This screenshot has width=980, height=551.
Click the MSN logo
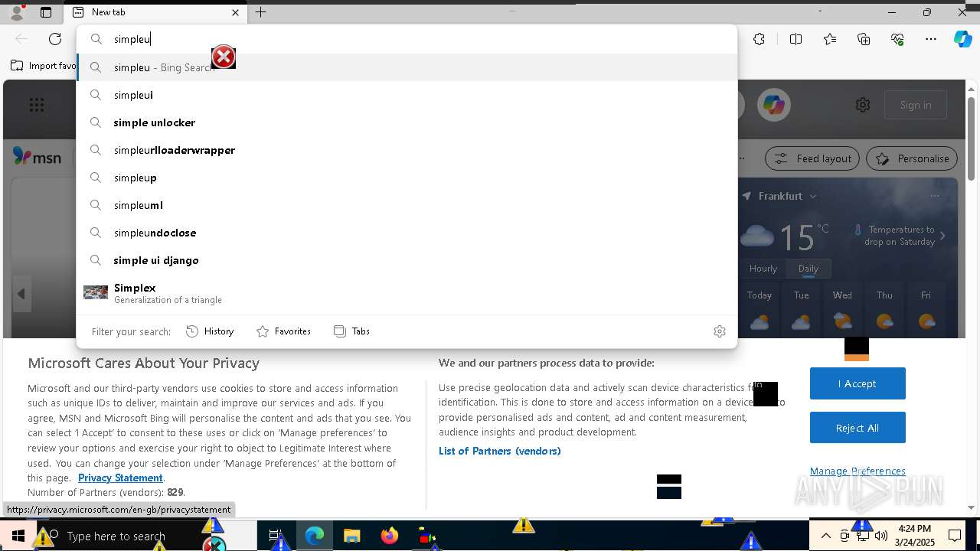(x=37, y=157)
